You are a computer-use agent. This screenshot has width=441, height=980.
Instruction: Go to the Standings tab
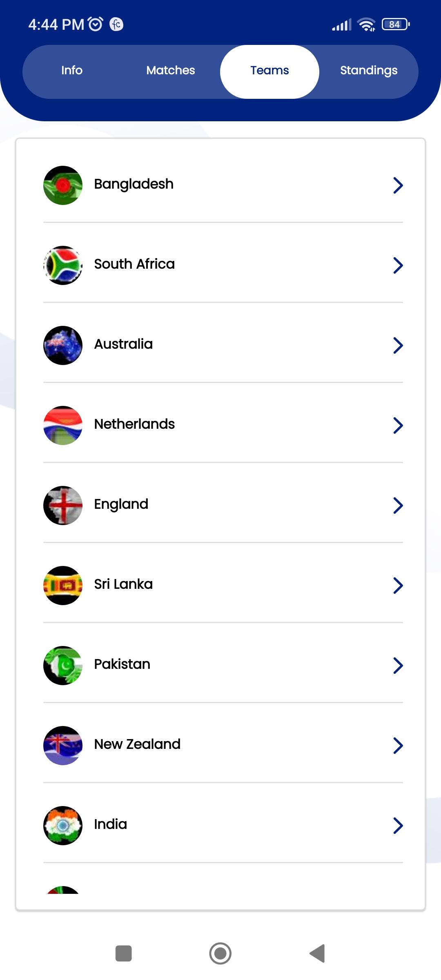(368, 71)
